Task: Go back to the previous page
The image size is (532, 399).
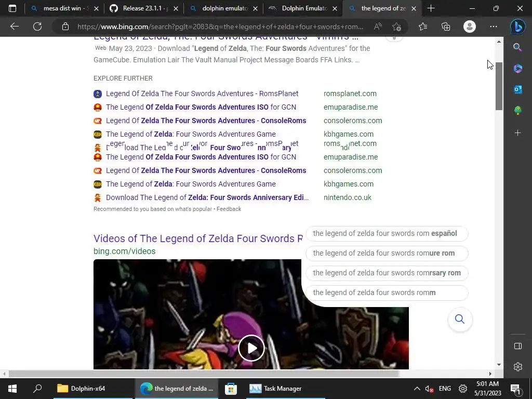Action: [15, 26]
